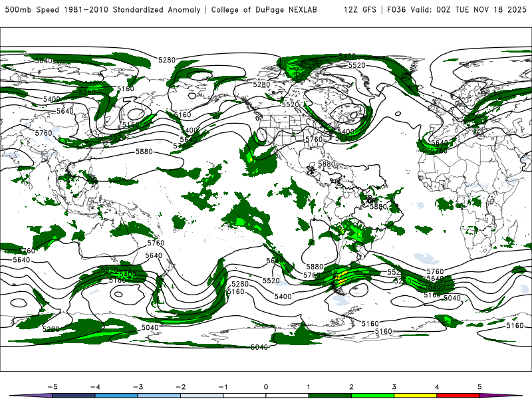
Task: Select the light blue swatch between -3 and -2
Action: 159,396
